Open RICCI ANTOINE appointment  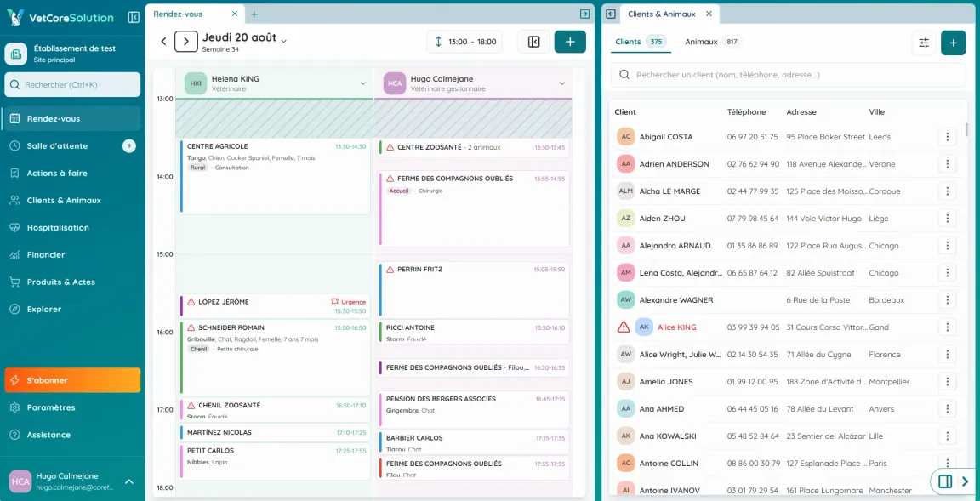pyautogui.click(x=474, y=332)
